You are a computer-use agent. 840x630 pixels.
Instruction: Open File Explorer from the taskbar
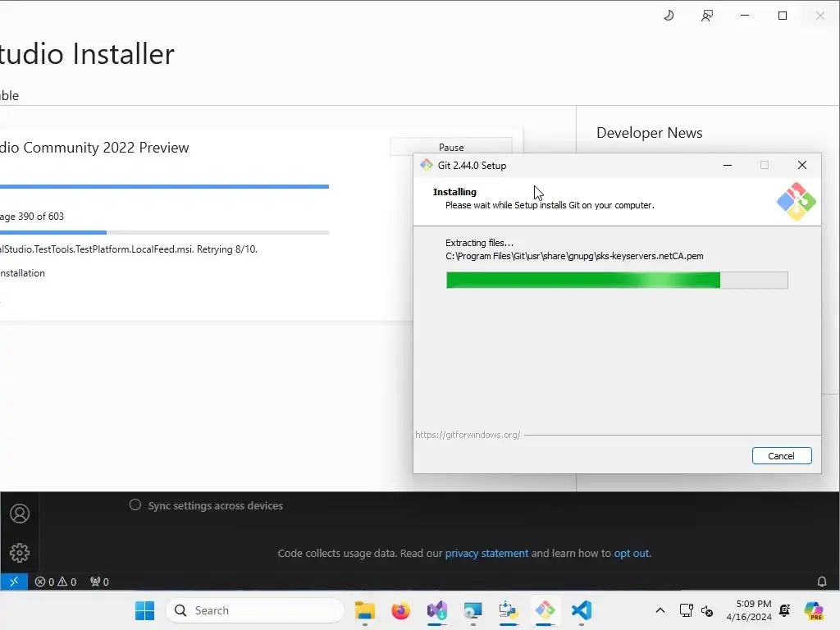point(365,610)
